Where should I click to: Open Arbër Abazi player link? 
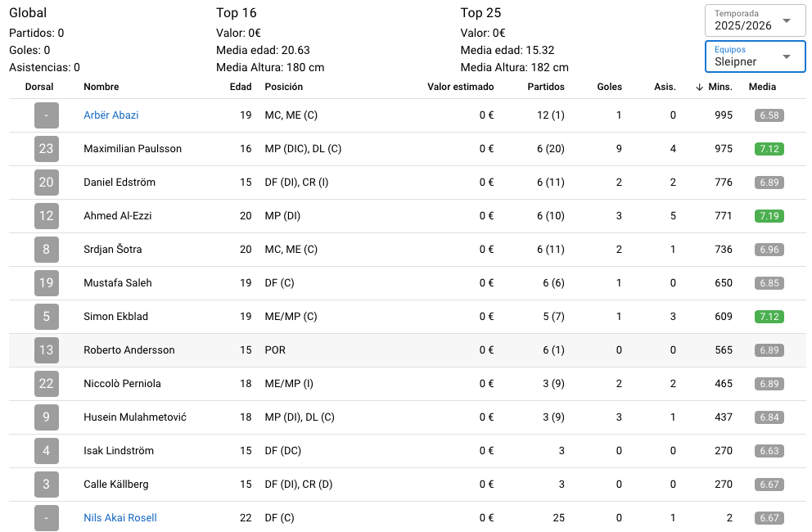[111, 115]
